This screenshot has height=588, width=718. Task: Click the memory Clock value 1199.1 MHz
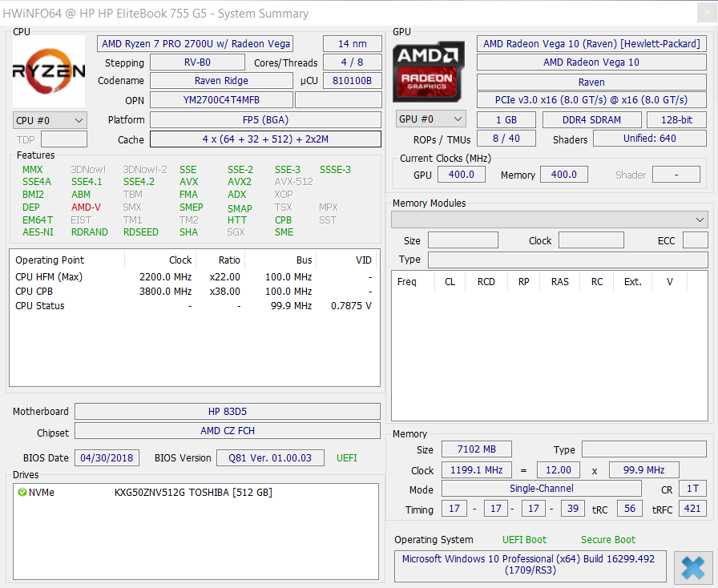(477, 470)
